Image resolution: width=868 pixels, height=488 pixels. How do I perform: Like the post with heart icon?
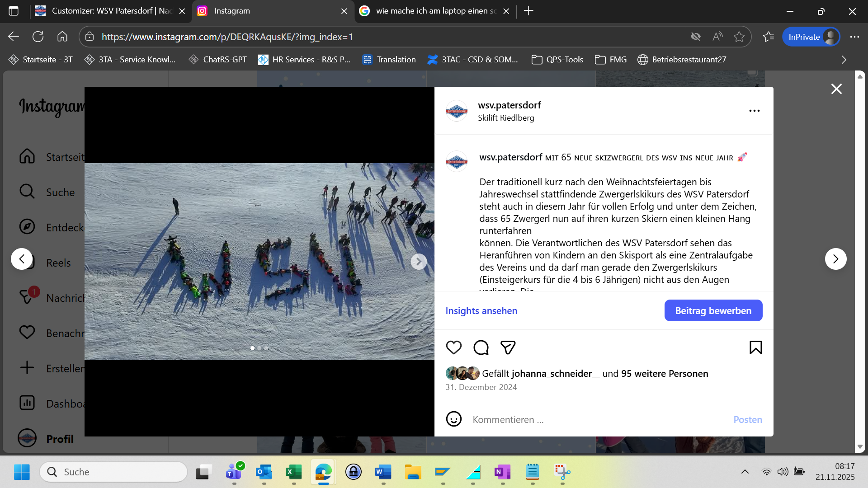coord(453,347)
